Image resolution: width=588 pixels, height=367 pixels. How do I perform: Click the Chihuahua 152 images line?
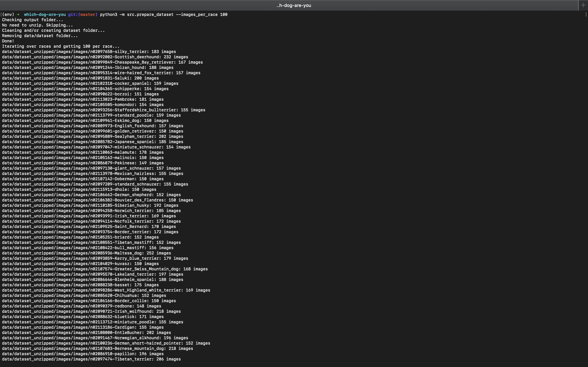pyautogui.click(x=84, y=295)
